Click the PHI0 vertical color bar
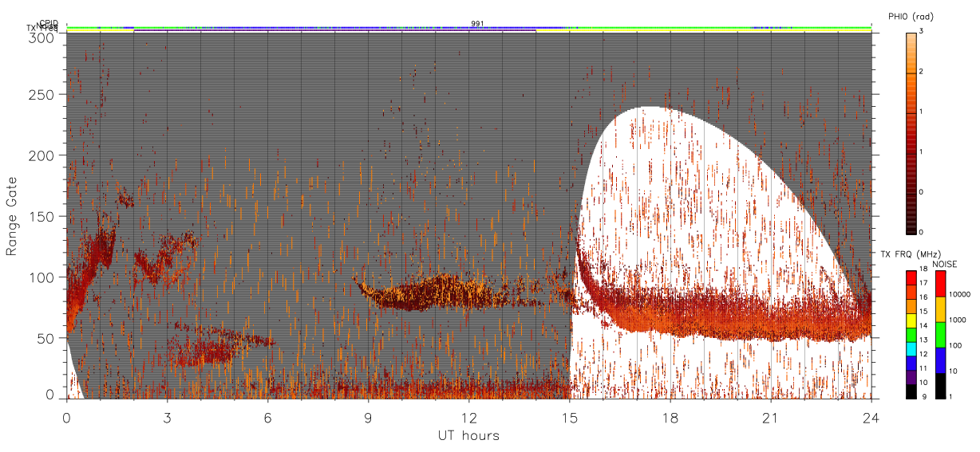Screen dimensions: 980x452 tap(911, 132)
